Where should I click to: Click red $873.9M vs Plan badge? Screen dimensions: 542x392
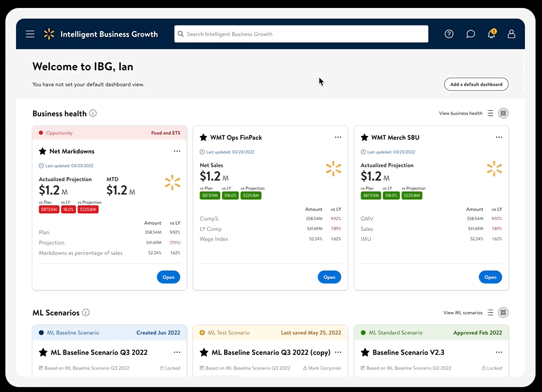click(49, 209)
